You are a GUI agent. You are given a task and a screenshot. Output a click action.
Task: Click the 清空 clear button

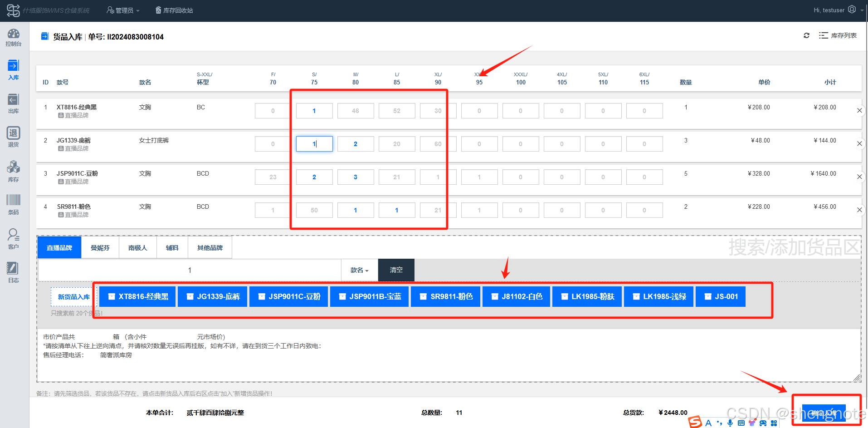tap(396, 270)
